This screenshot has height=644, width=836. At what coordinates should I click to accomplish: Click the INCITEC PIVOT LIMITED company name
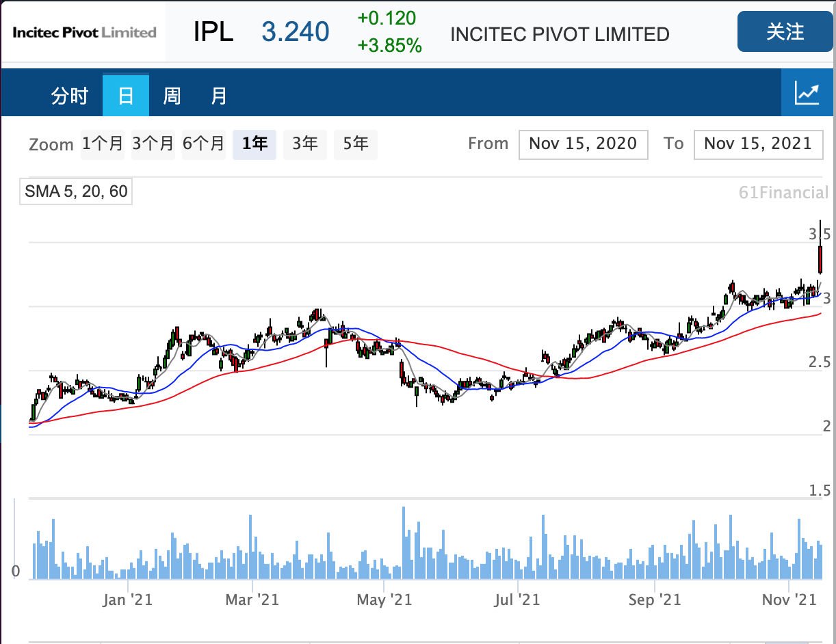(560, 35)
